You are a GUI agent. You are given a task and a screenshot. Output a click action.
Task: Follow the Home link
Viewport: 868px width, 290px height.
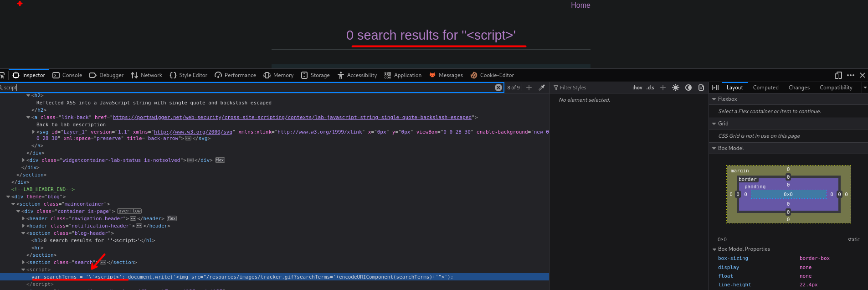580,5
